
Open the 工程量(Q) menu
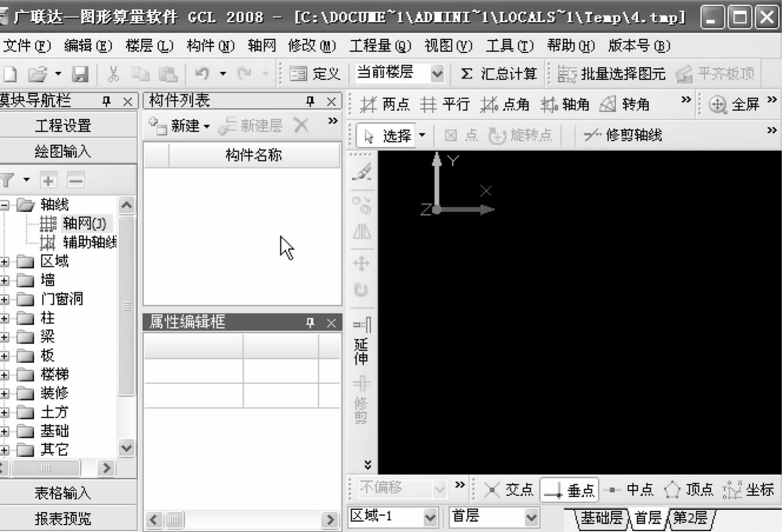click(x=380, y=46)
